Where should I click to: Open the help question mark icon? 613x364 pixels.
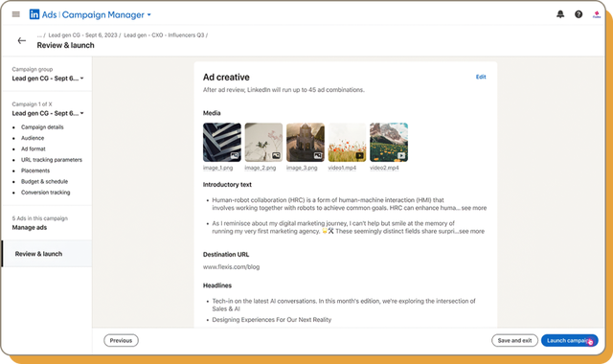pos(579,14)
